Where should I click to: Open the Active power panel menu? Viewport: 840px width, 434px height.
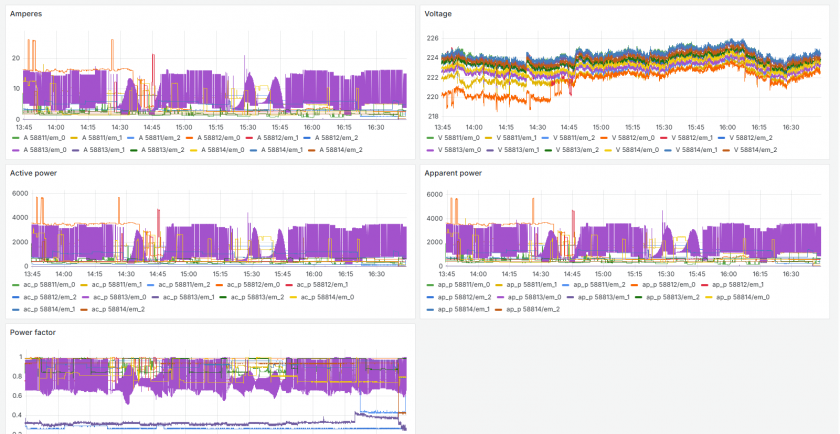[34, 173]
